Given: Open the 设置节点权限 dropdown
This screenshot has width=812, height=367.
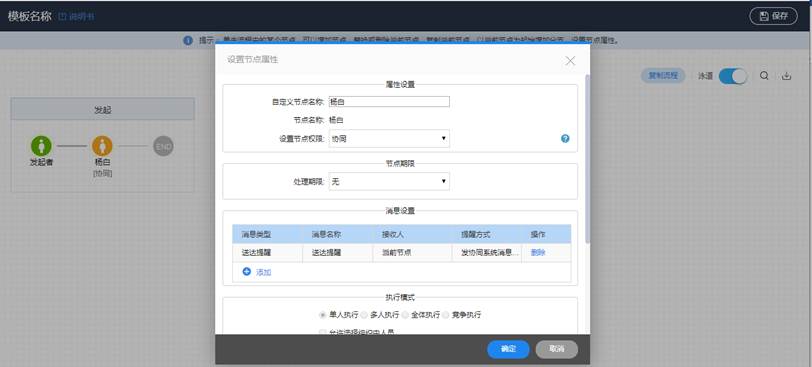Looking at the screenshot, I should [x=389, y=139].
